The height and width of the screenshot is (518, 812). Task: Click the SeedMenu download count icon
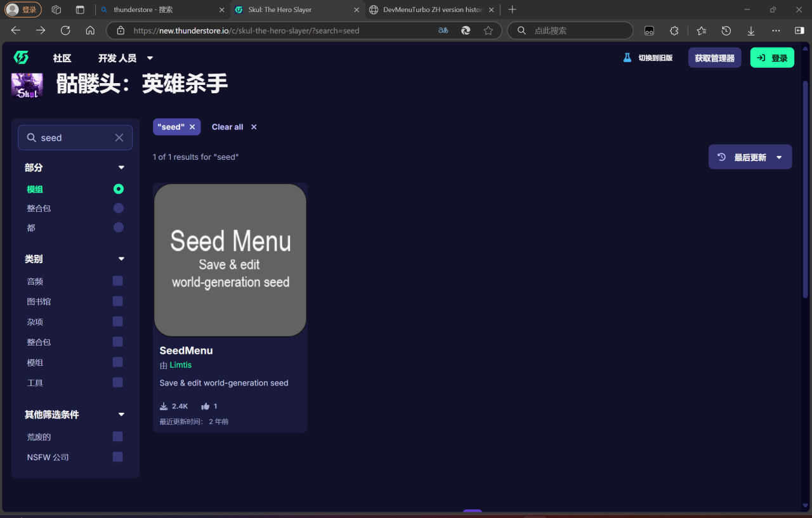(164, 406)
